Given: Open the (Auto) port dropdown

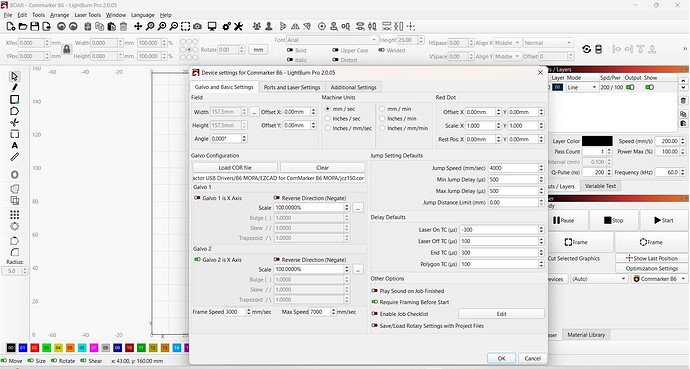Looking at the screenshot, I should (x=599, y=279).
